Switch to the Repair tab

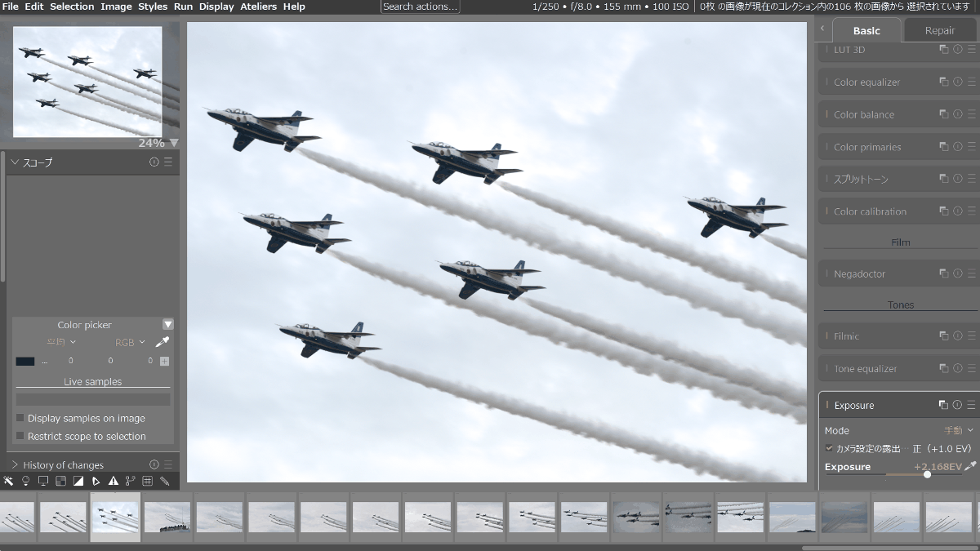[x=939, y=30]
